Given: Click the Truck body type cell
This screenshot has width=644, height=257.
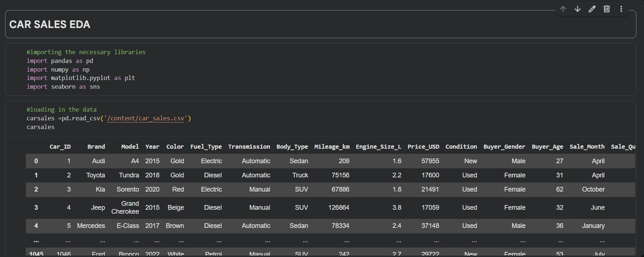Looking at the screenshot, I should point(300,175).
